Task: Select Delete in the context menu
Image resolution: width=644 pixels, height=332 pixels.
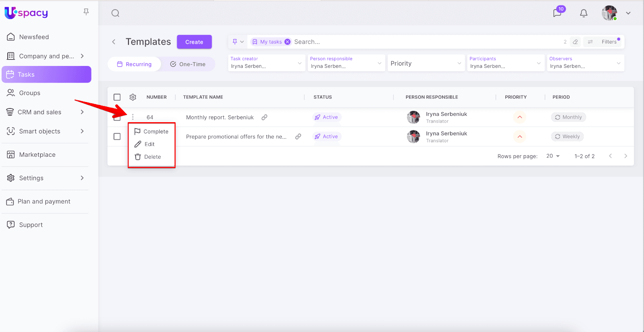Action: pyautogui.click(x=152, y=157)
